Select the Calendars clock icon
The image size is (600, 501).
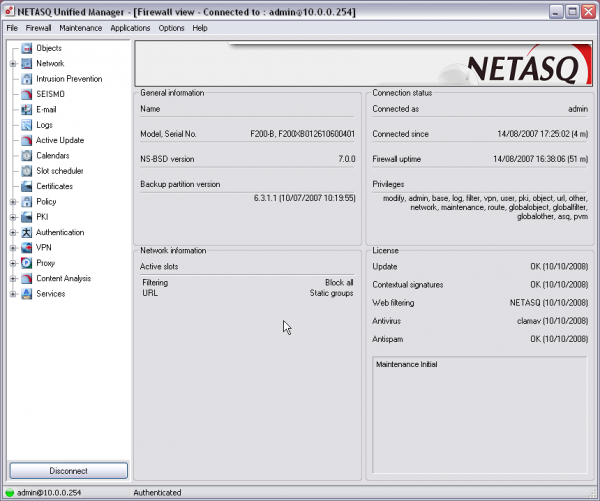click(26, 155)
